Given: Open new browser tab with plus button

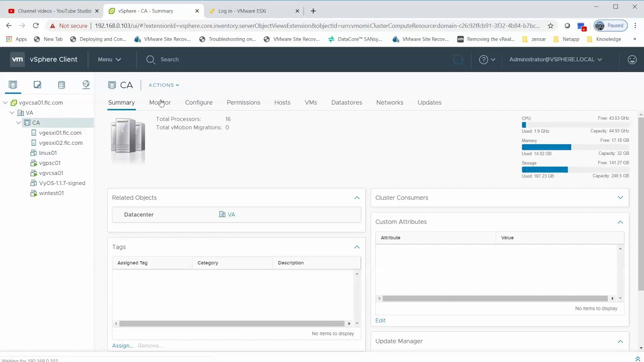Looking at the screenshot, I should coord(313,11).
